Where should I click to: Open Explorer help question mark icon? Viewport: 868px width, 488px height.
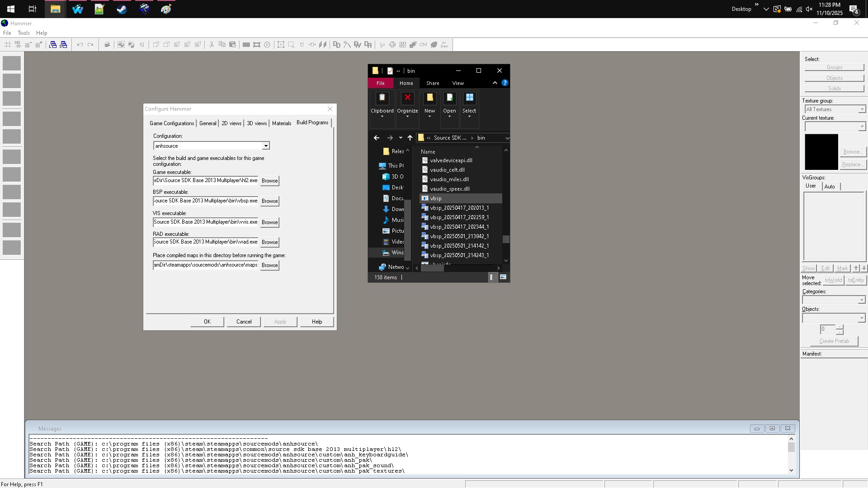[505, 83]
